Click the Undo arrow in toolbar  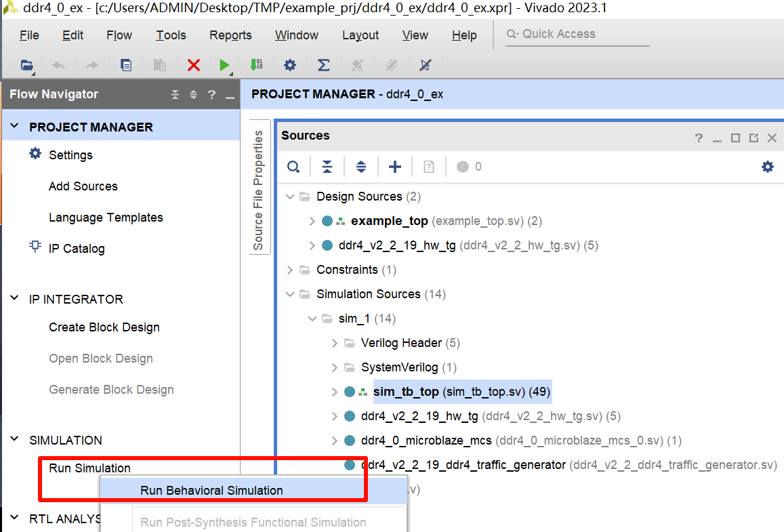(58, 65)
